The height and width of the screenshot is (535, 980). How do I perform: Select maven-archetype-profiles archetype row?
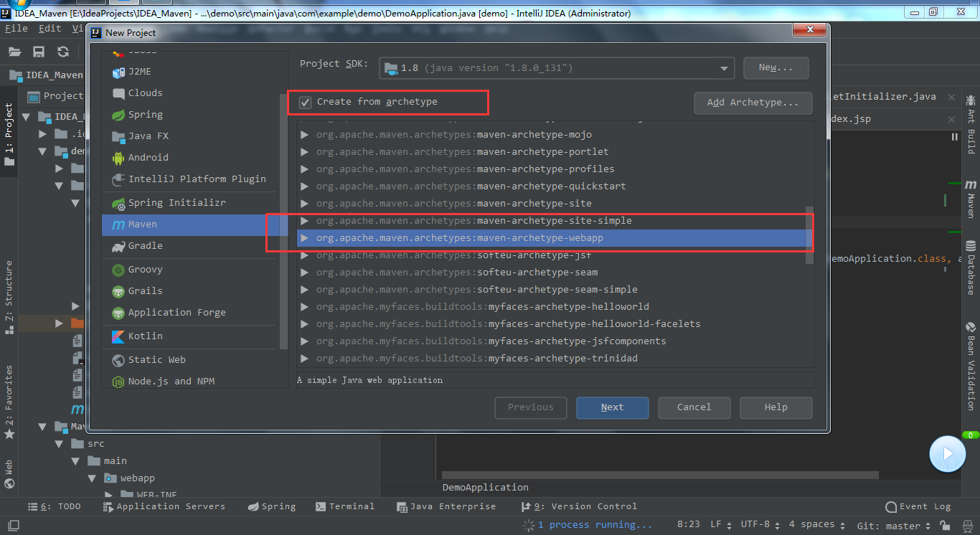(552, 169)
